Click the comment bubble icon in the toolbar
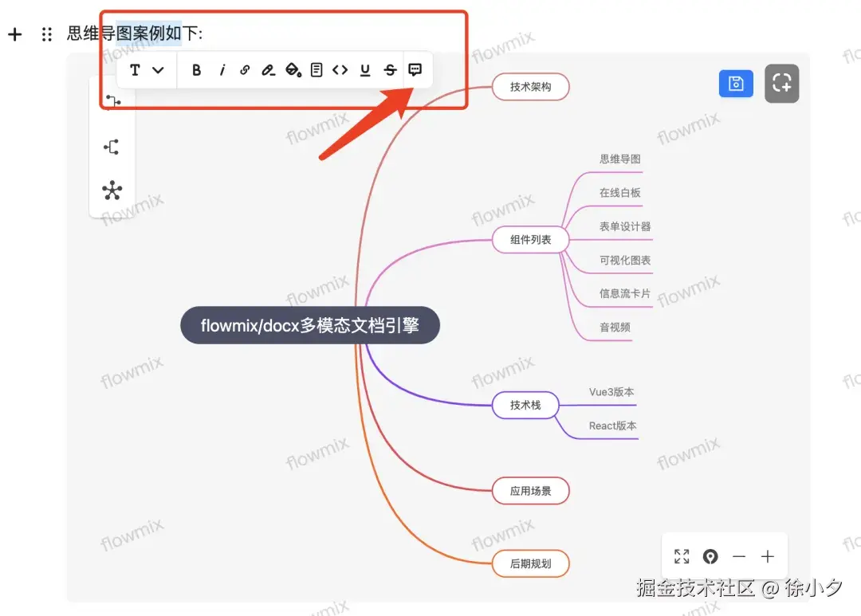Viewport: 861px width, 616px height. click(414, 70)
